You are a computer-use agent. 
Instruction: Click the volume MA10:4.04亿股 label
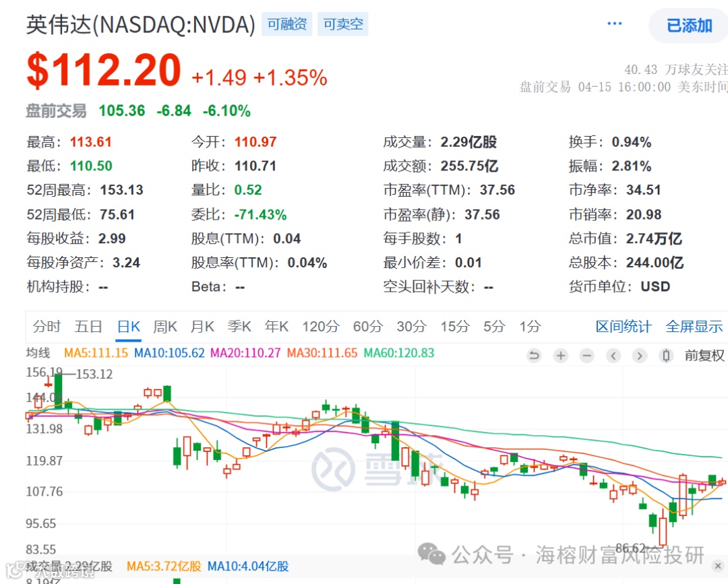(x=248, y=566)
